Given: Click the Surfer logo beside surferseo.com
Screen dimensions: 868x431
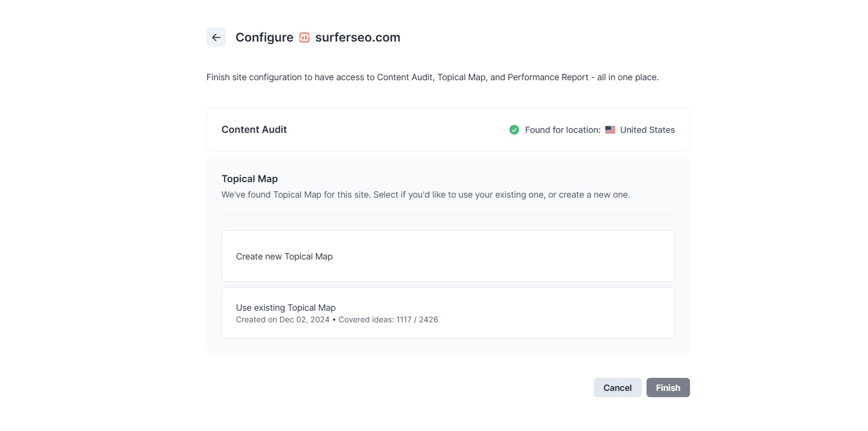Looking at the screenshot, I should tap(304, 37).
